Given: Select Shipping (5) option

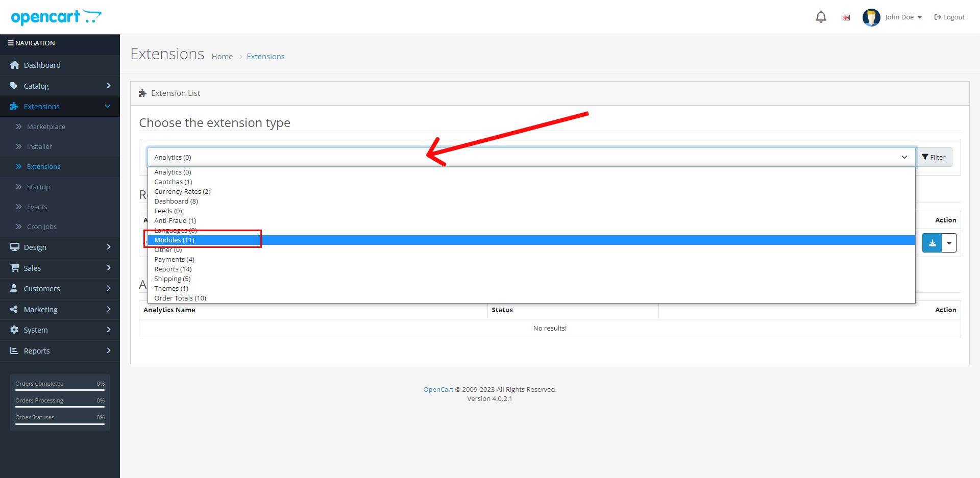Looking at the screenshot, I should coord(531,279).
